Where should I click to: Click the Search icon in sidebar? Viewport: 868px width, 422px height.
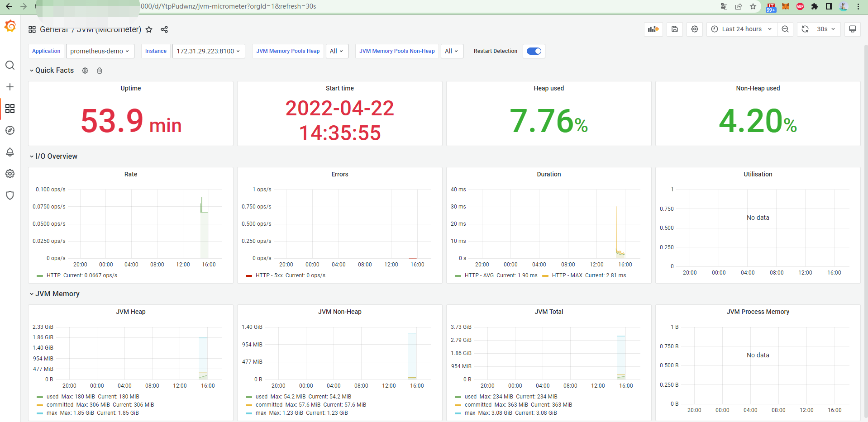(x=10, y=65)
